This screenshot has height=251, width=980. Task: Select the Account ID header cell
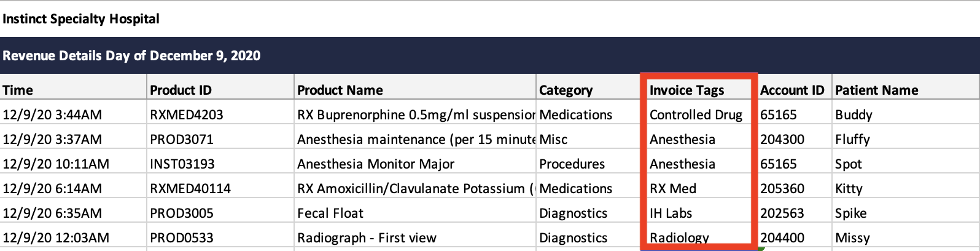pos(795,90)
